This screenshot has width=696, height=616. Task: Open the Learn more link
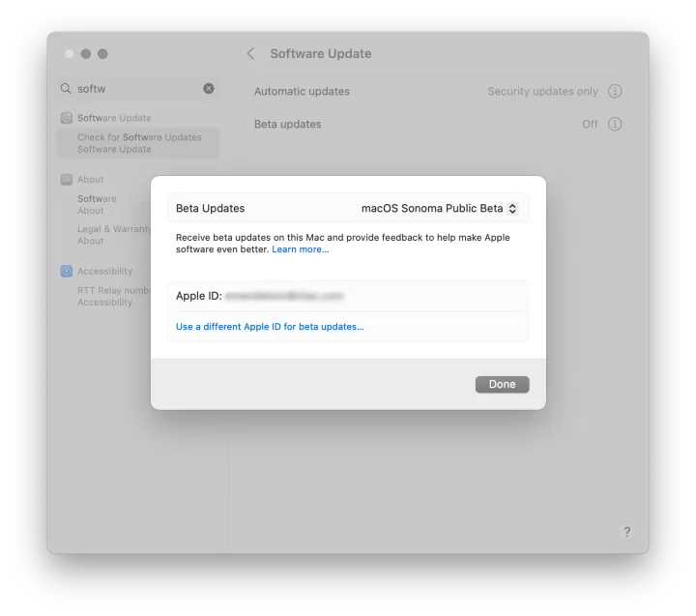(300, 249)
